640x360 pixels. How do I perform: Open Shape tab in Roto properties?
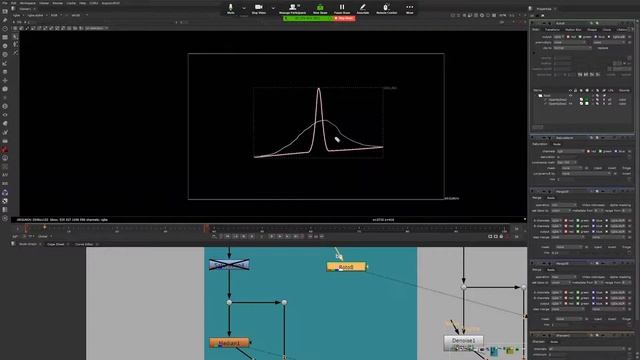(591, 30)
